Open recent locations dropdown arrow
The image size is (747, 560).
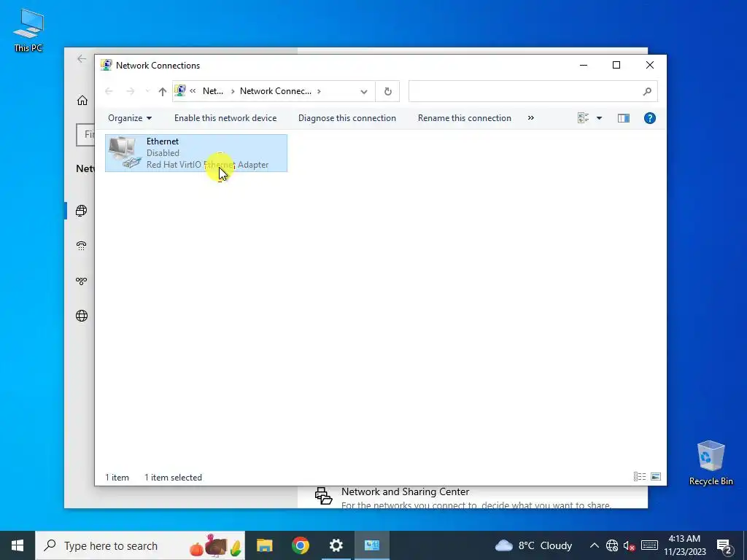147,91
